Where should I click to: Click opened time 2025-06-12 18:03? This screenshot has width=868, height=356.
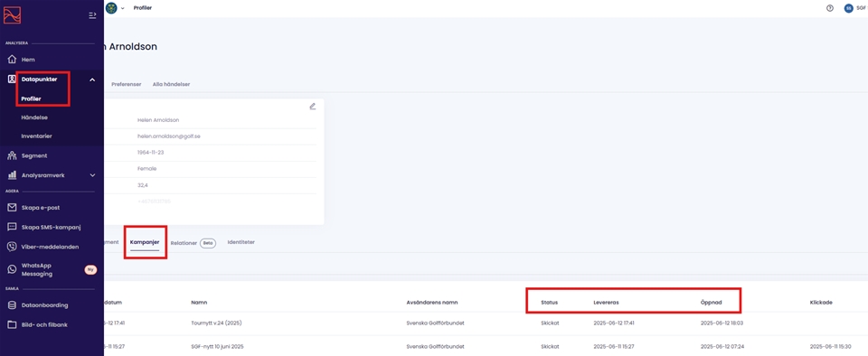click(x=722, y=323)
